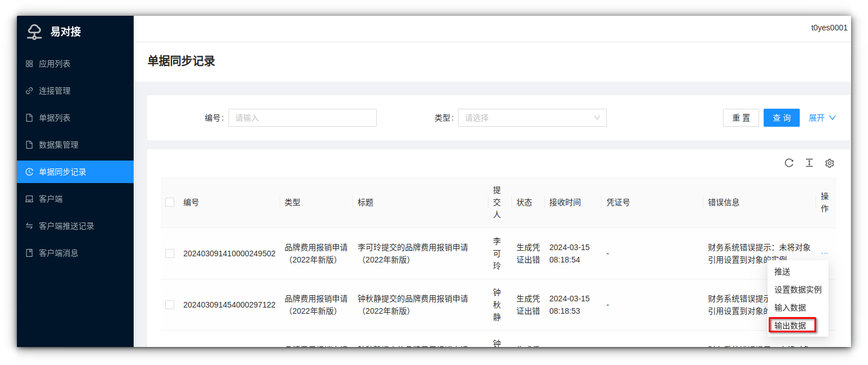The image size is (868, 365).
Task: Click the 易对接 cloud logo icon
Action: pos(34,32)
